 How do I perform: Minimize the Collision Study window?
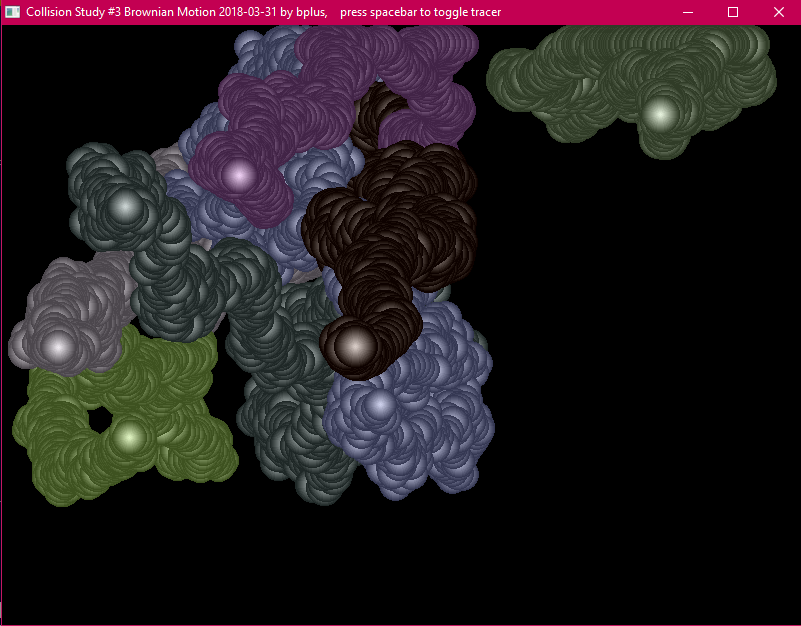point(687,12)
